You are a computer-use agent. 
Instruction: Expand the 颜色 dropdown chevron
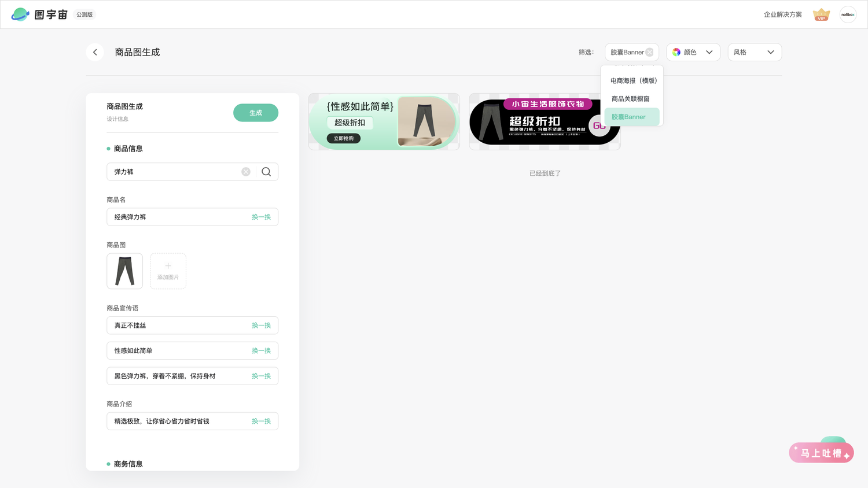point(709,52)
